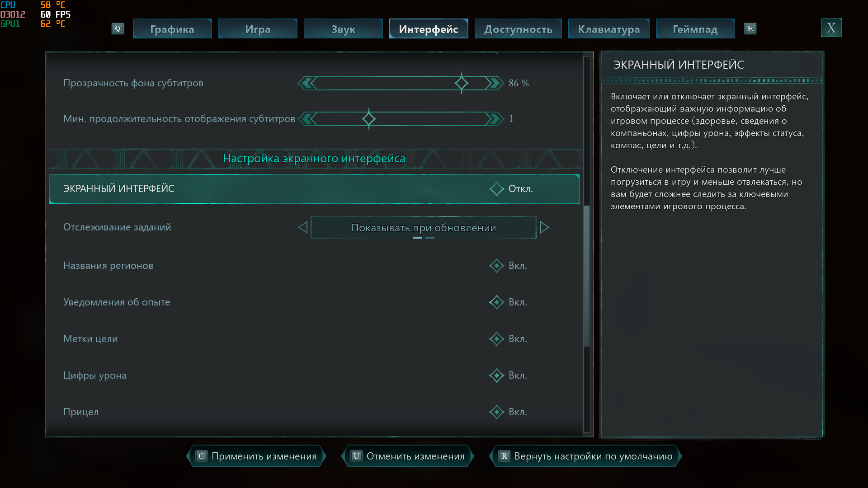
Task: Click left arrow for Отслеживание заданий
Action: pyautogui.click(x=303, y=227)
